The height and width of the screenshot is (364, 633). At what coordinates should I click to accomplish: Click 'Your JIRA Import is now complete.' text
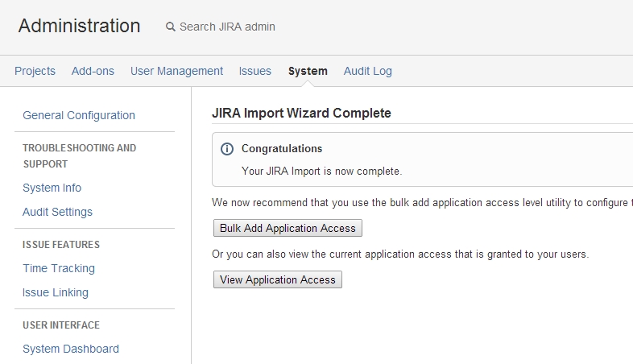tap(322, 171)
